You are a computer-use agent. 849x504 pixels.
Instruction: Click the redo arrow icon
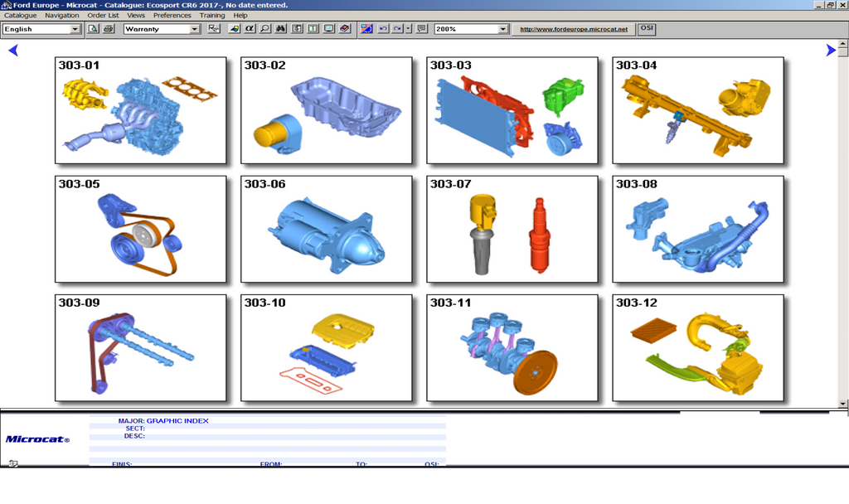point(397,29)
